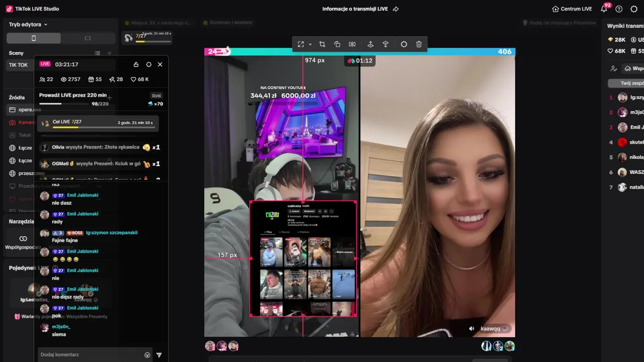
Task: Open rank 6 WASZ contributor row
Action: [626, 172]
